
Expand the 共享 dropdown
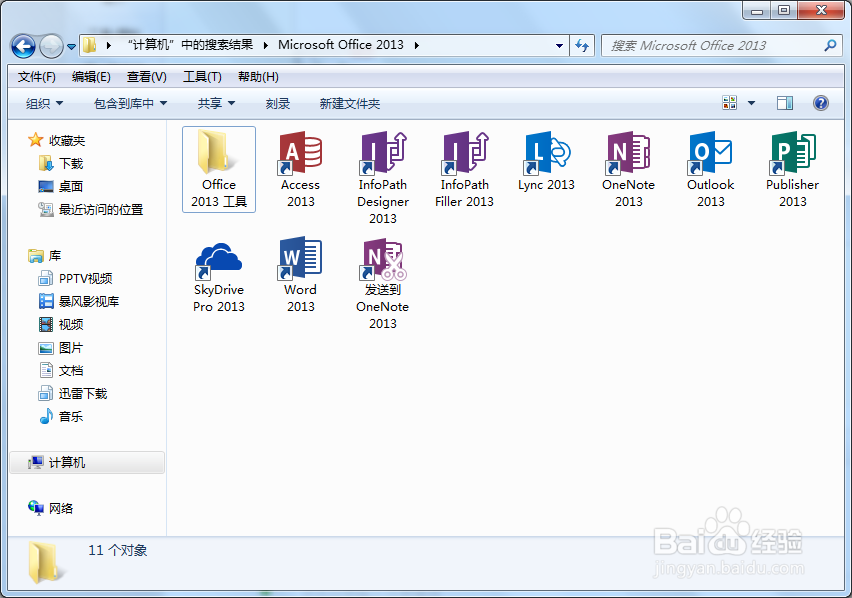point(216,103)
